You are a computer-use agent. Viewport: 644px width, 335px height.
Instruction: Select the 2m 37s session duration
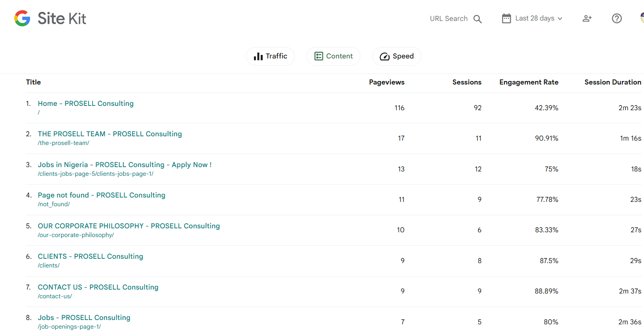630,291
